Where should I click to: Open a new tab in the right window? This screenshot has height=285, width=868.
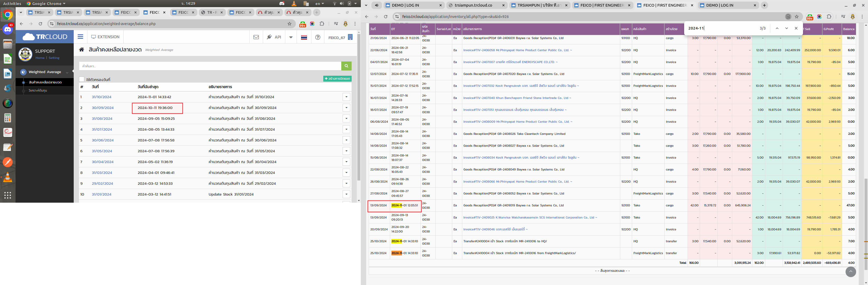tap(764, 5)
